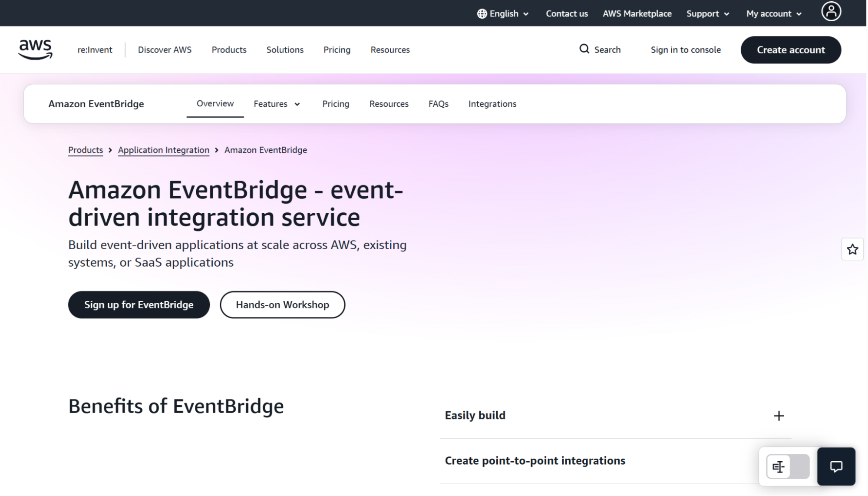Viewport: 868px width, 496px height.
Task: Go to EventBridge Pricing tab
Action: (335, 104)
